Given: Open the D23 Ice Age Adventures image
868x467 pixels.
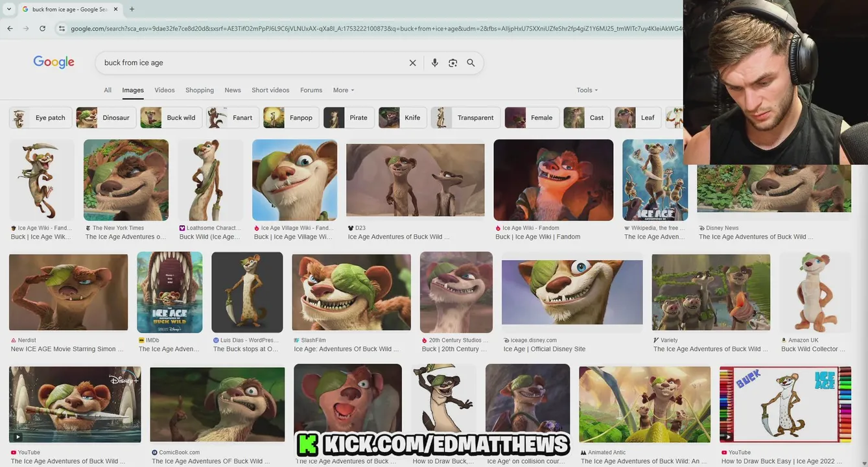Looking at the screenshot, I should tap(415, 180).
